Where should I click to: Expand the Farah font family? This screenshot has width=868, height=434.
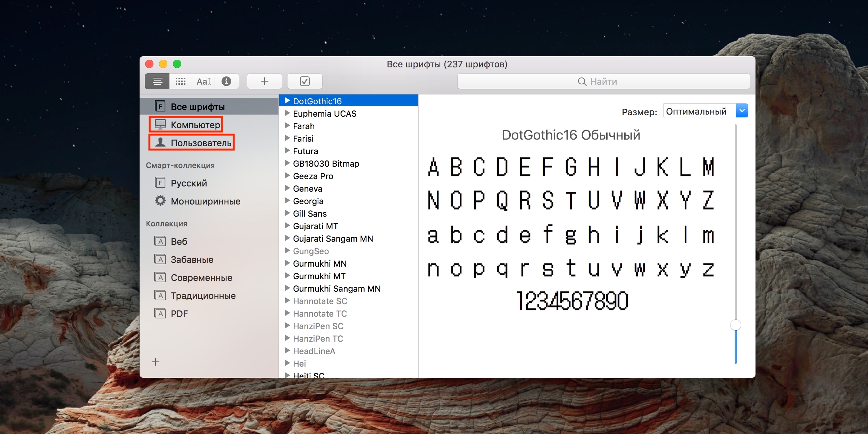287,126
